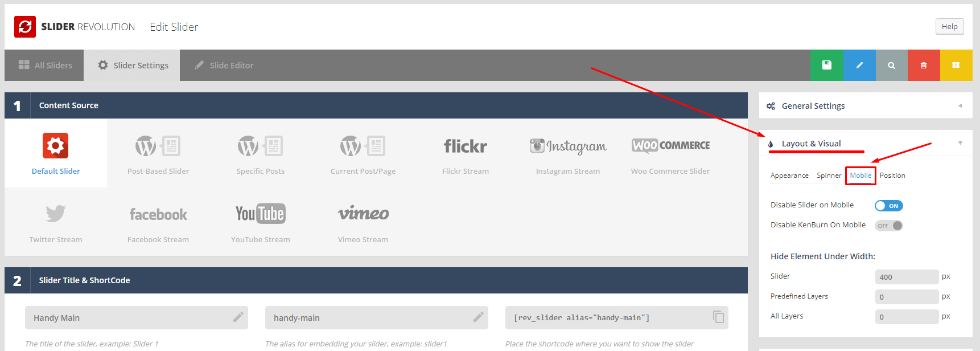Select the flickr stream logo

pos(466,146)
